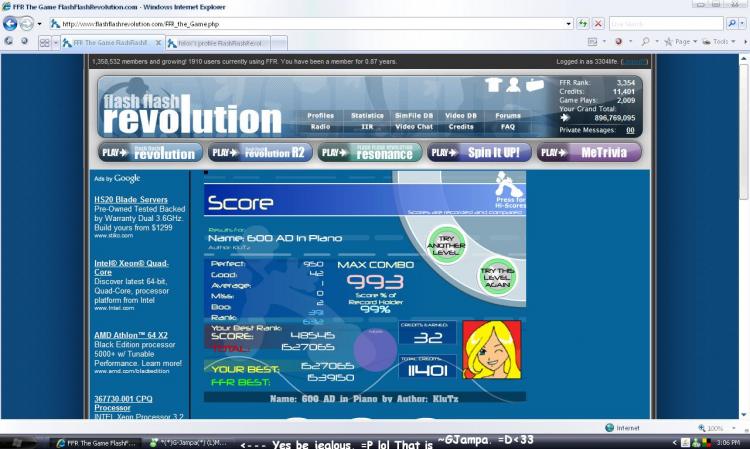Expand the address bar history dropdown
The height and width of the screenshot is (449, 750).
click(x=568, y=23)
